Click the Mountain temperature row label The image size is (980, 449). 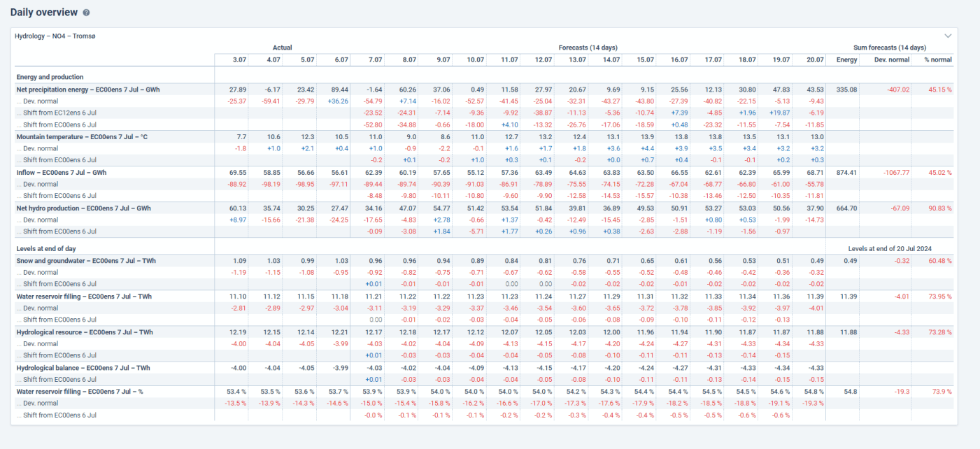(82, 137)
